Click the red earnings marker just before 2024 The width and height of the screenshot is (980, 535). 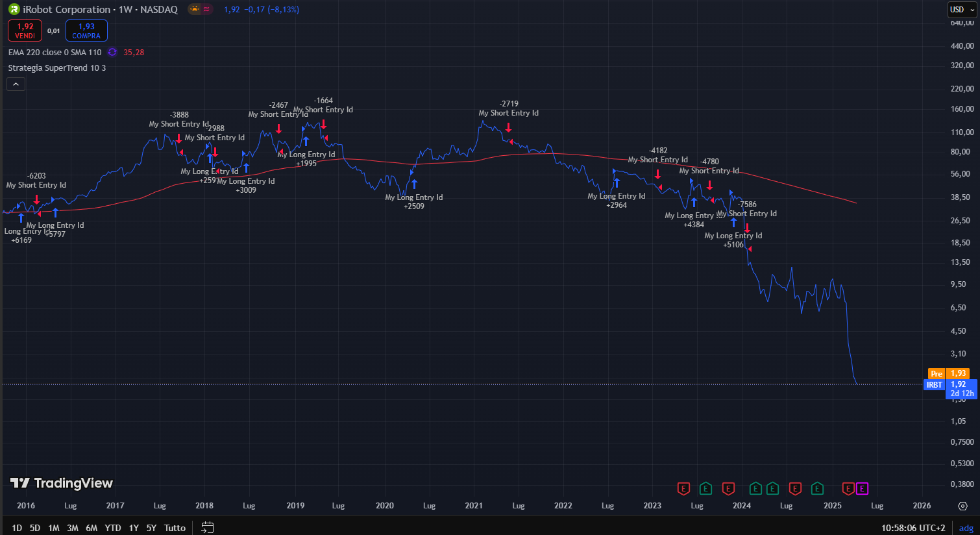pos(728,488)
